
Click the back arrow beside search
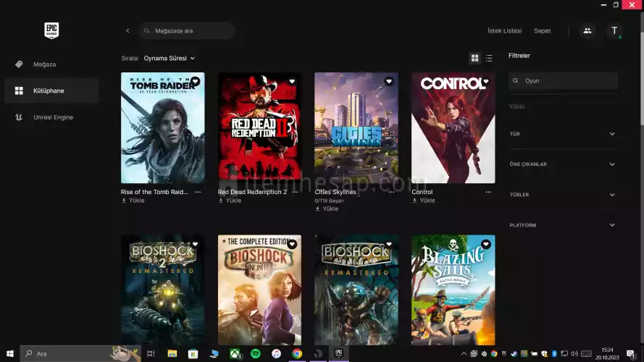(127, 30)
